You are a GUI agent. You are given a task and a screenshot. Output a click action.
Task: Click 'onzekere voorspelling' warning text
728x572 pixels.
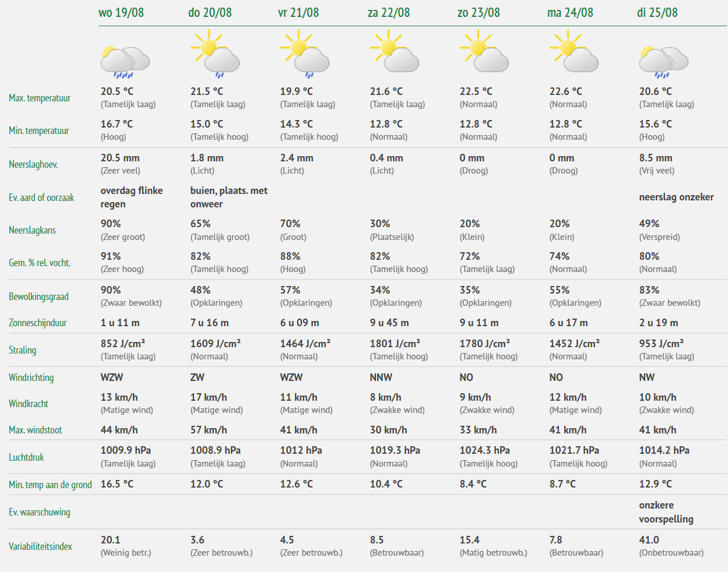(x=666, y=512)
